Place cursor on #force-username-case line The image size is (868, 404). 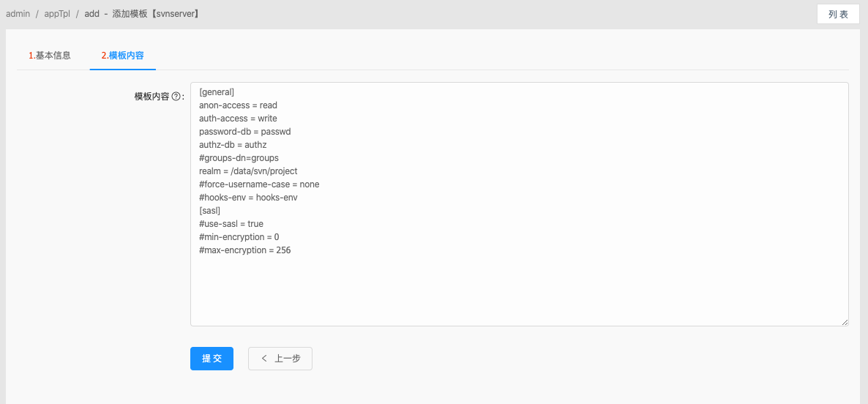(x=259, y=184)
